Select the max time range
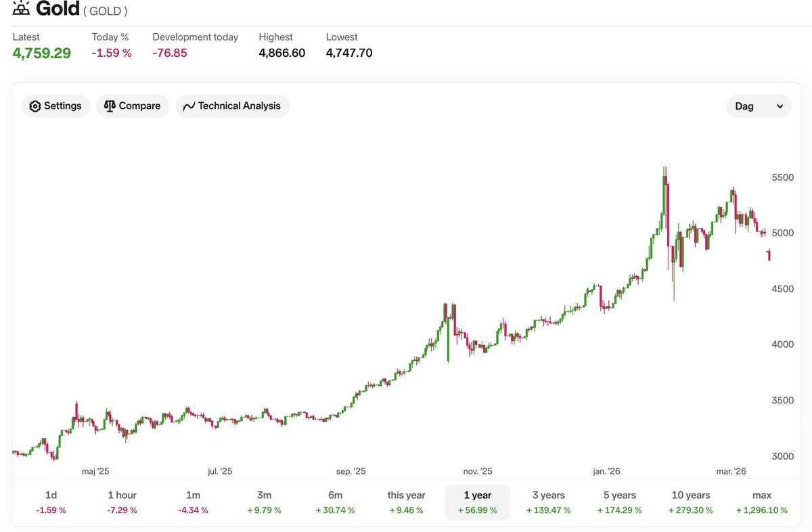Image resolution: width=812 pixels, height=532 pixels. [762, 502]
